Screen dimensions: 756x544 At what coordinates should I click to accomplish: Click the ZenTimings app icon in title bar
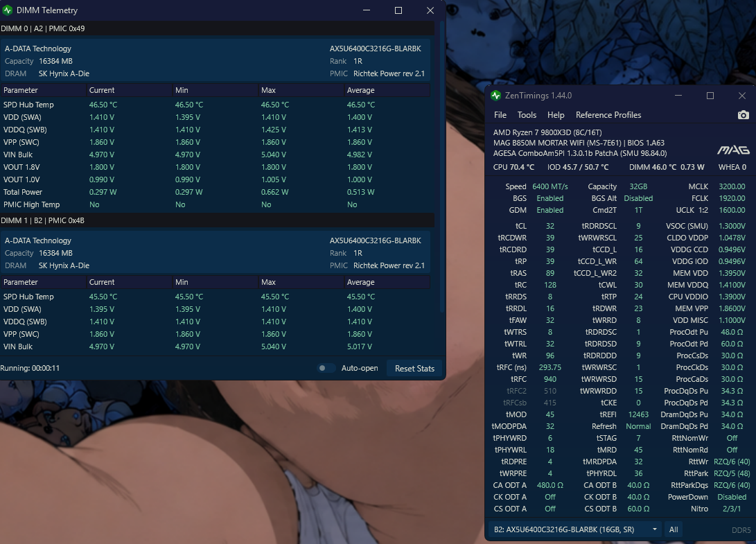(x=495, y=96)
